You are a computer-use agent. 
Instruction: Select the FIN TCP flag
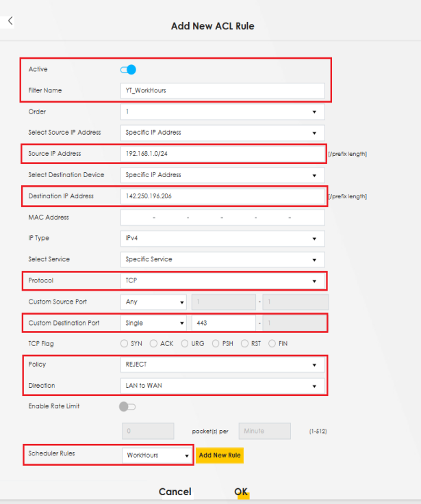click(x=272, y=343)
